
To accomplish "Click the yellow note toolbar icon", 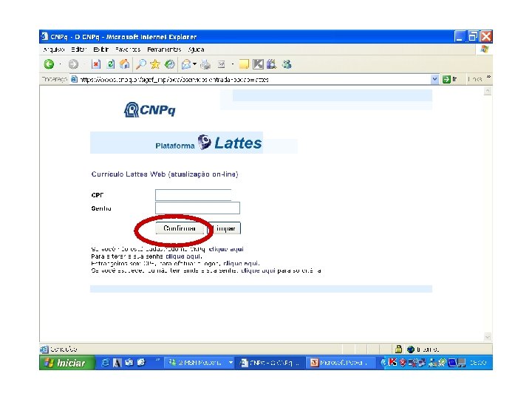I will 244,64.
